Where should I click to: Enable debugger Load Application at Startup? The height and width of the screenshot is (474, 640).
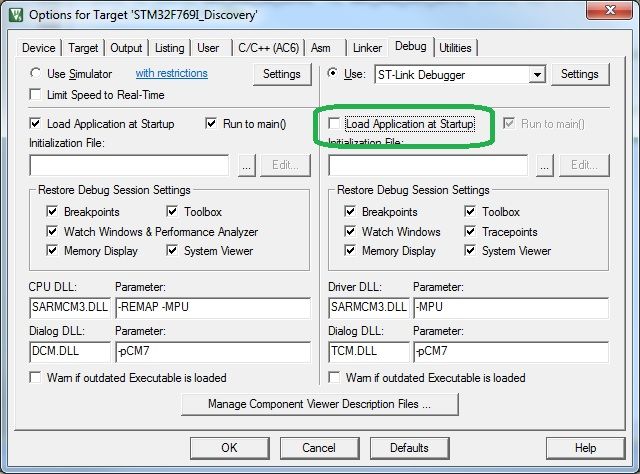tap(334, 123)
